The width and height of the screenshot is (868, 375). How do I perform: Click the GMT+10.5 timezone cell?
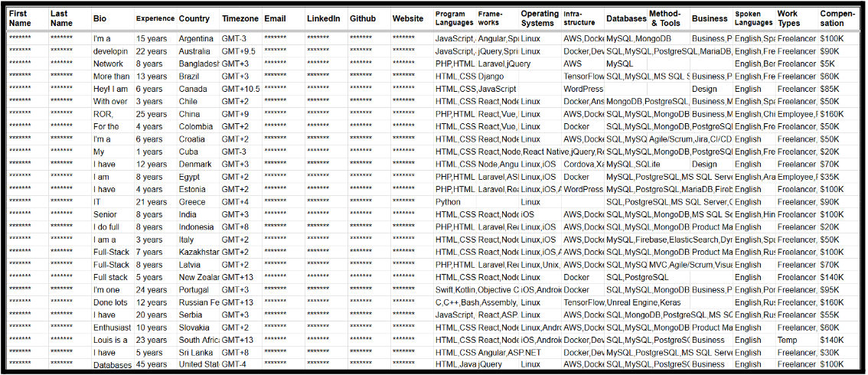pos(240,89)
